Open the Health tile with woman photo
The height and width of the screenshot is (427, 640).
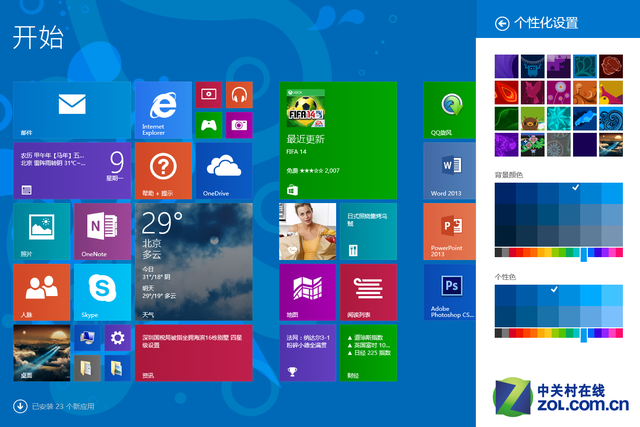pos(307,231)
